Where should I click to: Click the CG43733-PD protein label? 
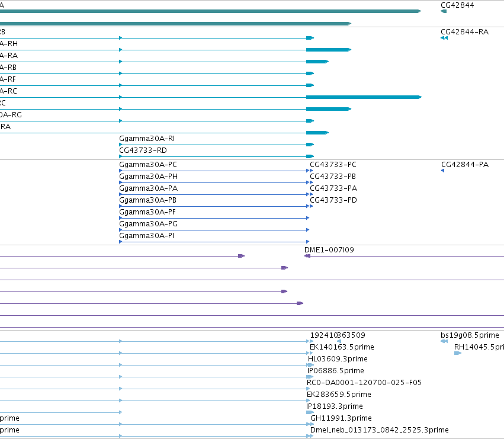pyautogui.click(x=333, y=200)
